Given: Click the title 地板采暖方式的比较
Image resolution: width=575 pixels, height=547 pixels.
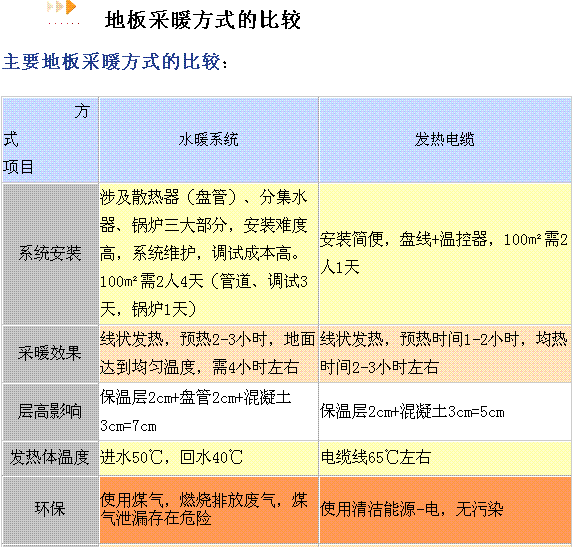Looking at the screenshot, I should tap(203, 20).
